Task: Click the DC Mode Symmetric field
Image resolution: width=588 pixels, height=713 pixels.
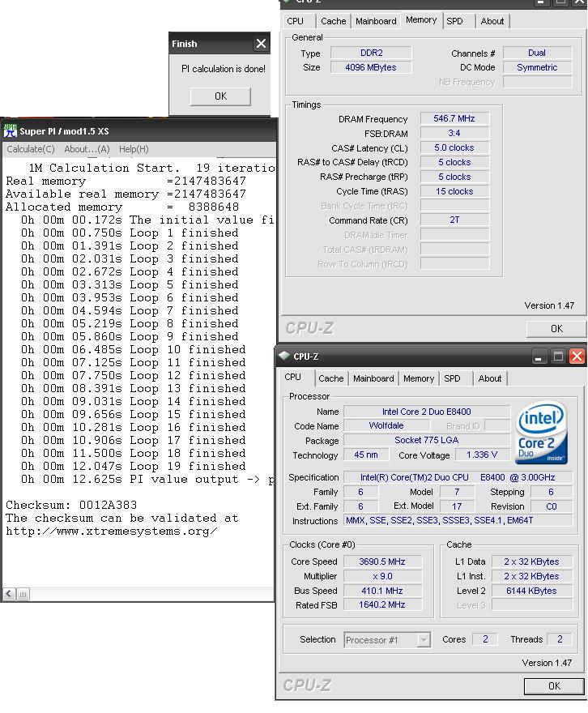Action: tap(537, 67)
